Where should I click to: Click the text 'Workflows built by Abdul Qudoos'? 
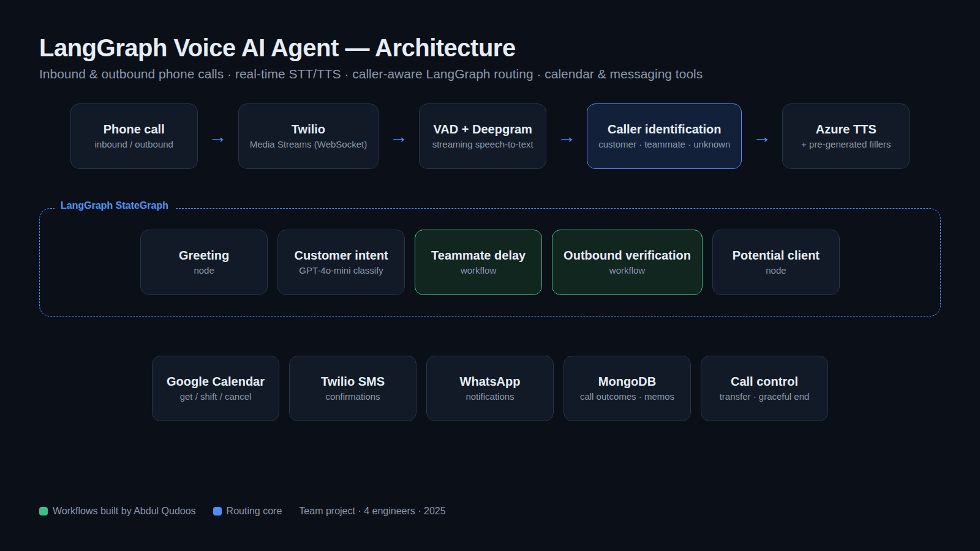124,511
